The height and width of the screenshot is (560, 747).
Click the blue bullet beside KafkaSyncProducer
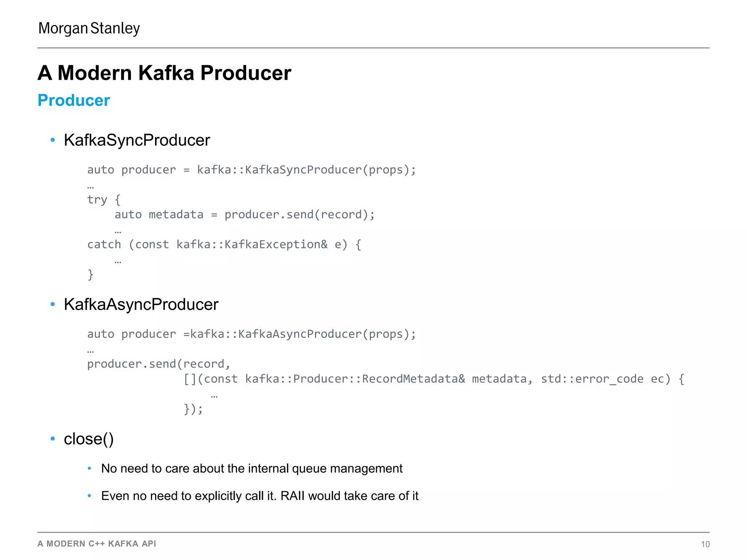(x=53, y=140)
